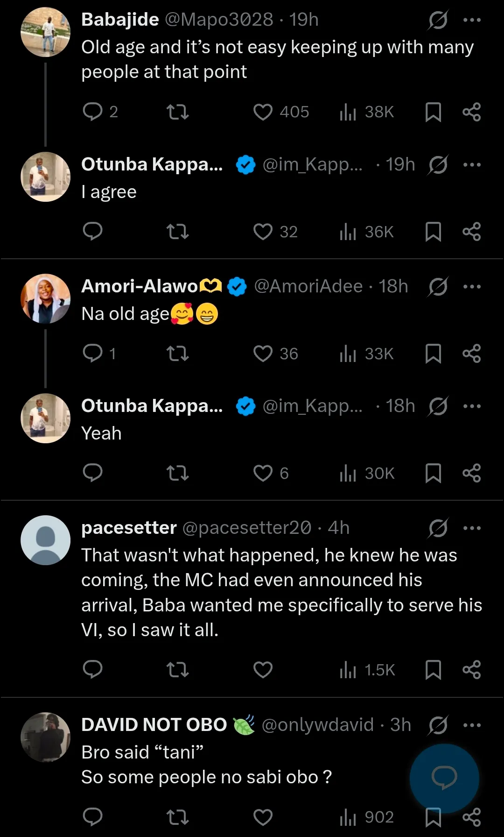The width and height of the screenshot is (504, 837).
Task: Visit @pacesetter20 profile via username
Action: (x=246, y=528)
